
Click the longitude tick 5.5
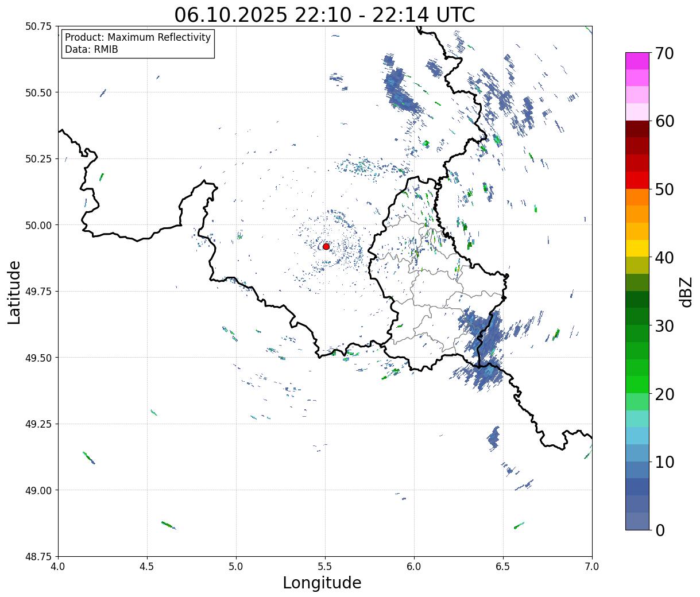pyautogui.click(x=325, y=567)
